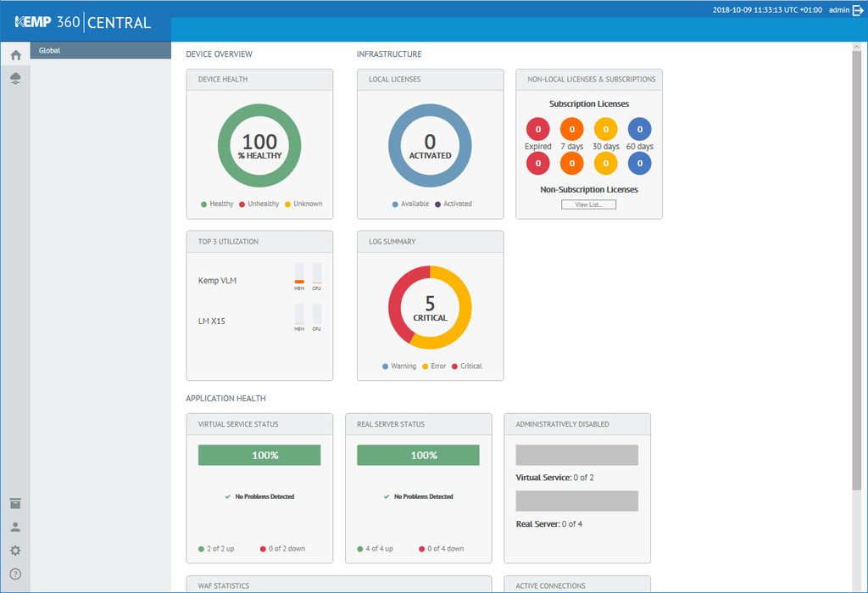Toggle the Critical legend in Log Summary
This screenshot has width=868, height=593.
[x=465, y=366]
